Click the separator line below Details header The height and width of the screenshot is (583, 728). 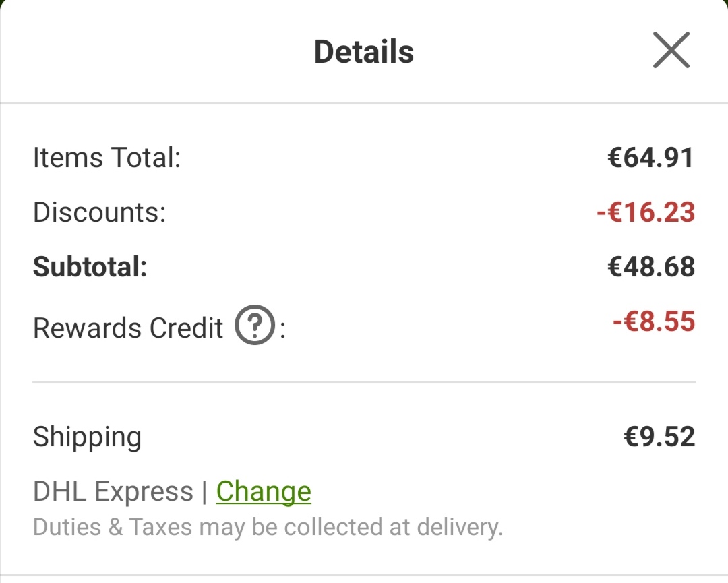[x=364, y=104]
